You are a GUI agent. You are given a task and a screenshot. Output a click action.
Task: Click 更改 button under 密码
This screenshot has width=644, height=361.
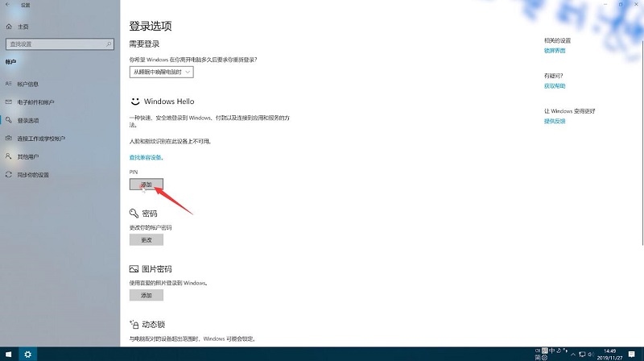(x=147, y=239)
